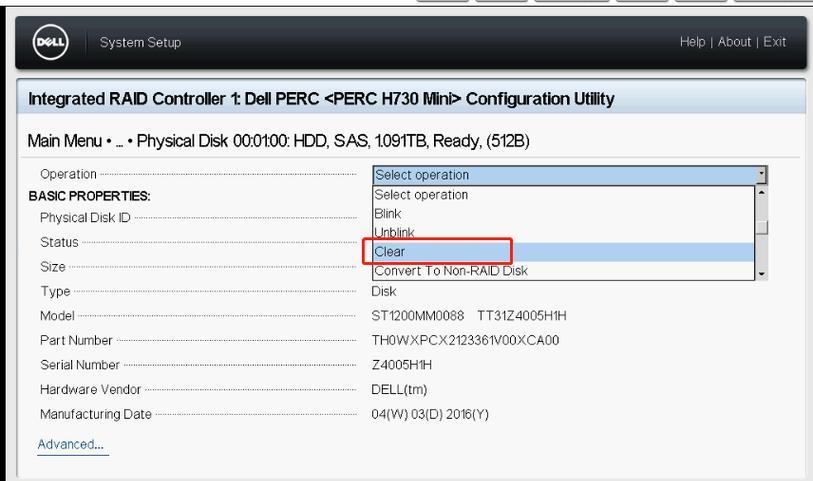Viewport: 813px width, 481px height.
Task: Click the dropdown list scroll up arrow
Action: (761, 192)
